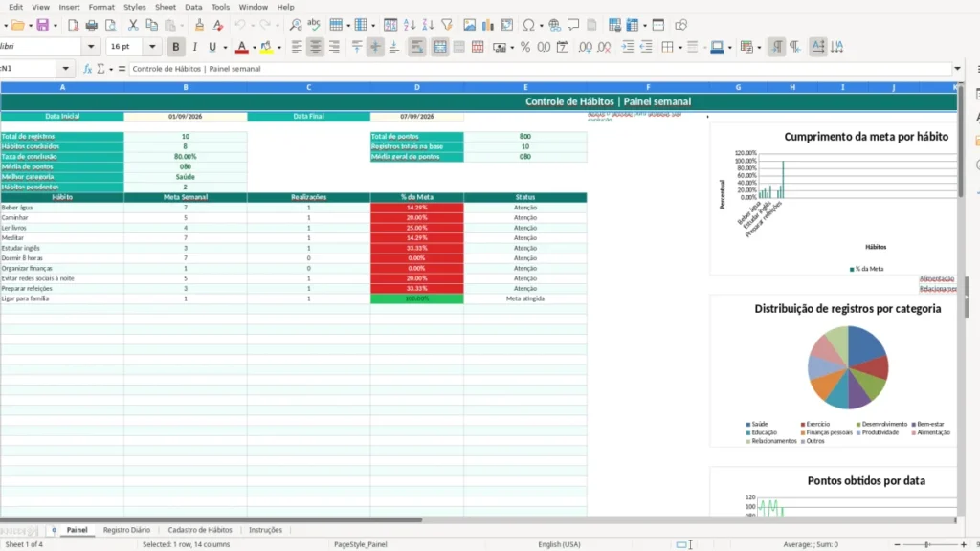Toggle Center Vertically alignment
This screenshot has height=551, width=980.
pos(375,47)
